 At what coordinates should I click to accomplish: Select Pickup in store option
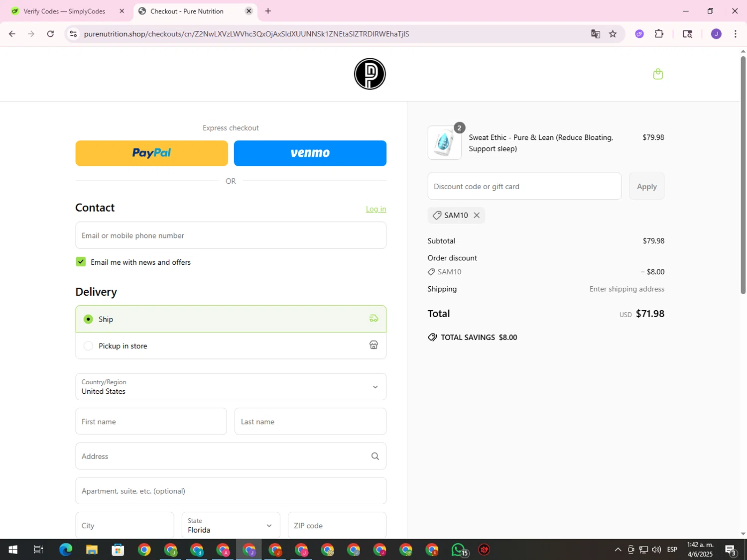point(231,345)
